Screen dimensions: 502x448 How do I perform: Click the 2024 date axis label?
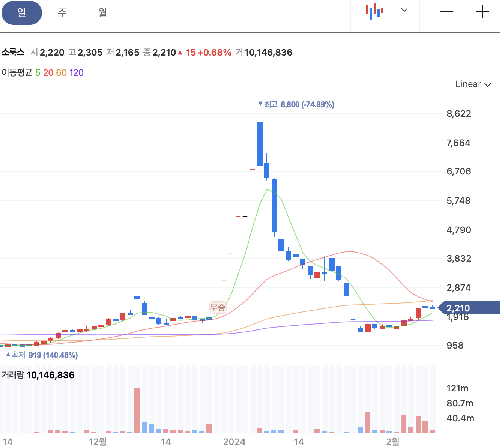[x=234, y=442]
